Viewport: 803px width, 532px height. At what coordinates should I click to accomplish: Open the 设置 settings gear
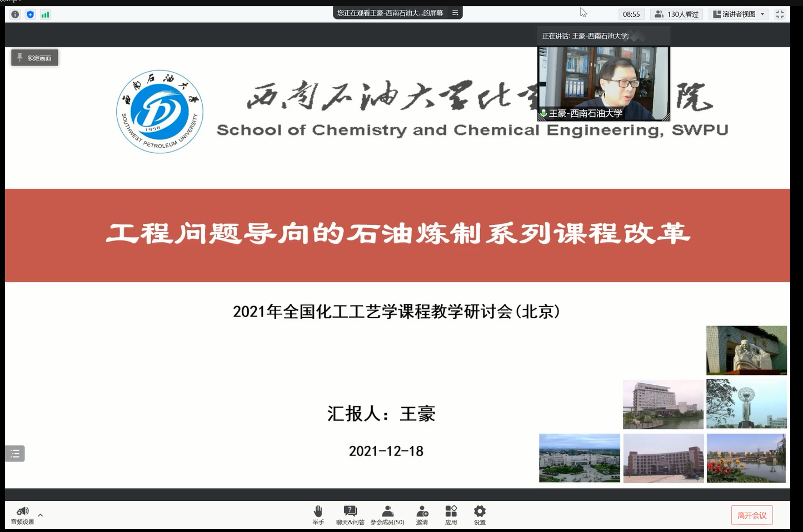[480, 515]
